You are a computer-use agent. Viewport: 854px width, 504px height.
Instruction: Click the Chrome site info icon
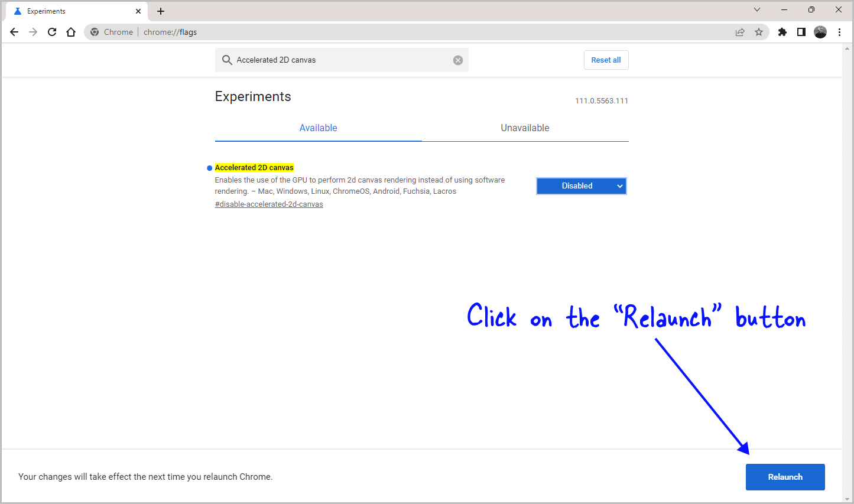click(95, 32)
